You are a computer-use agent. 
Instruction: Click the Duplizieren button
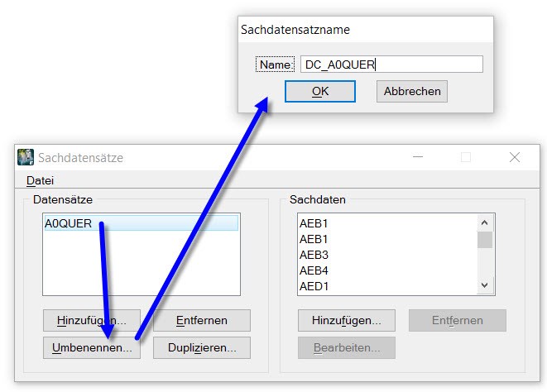point(202,347)
